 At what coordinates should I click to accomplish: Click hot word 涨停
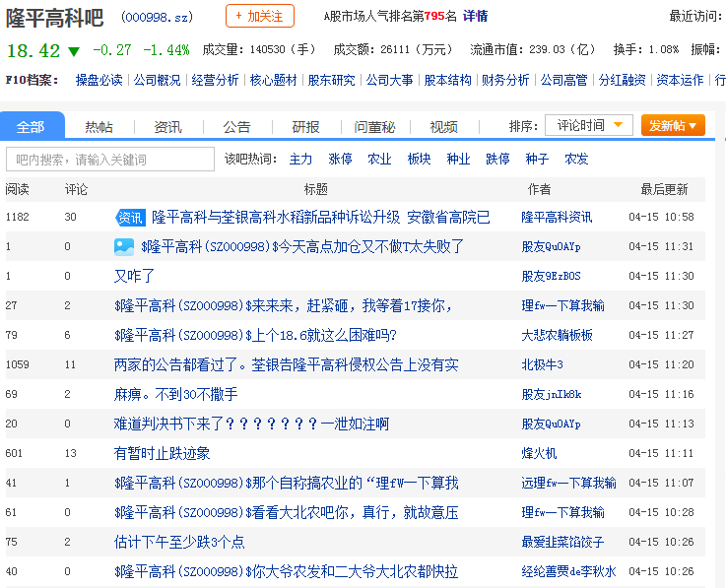[x=340, y=160]
